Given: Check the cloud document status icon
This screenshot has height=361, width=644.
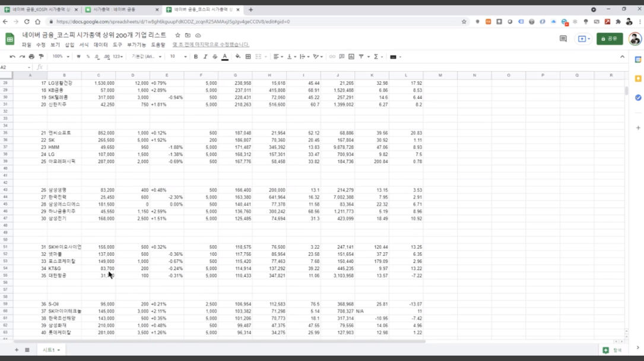Looking at the screenshot, I should (198, 35).
